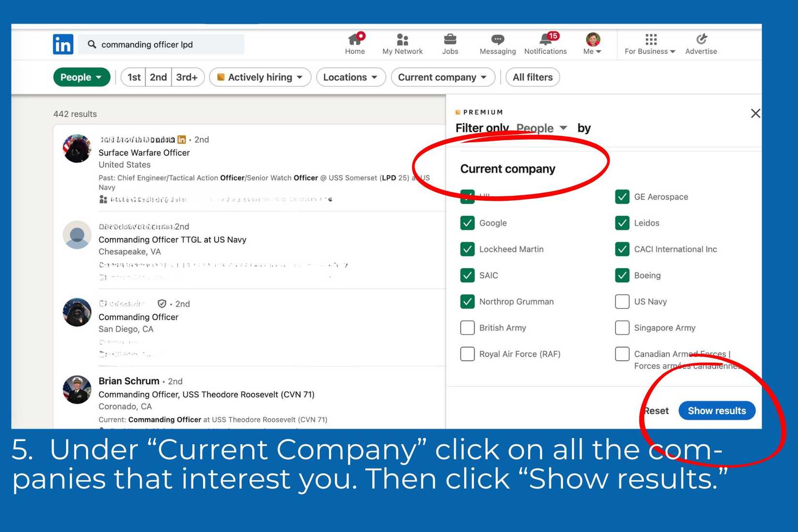Expand the green People filter dropdown
The image size is (798, 532).
pos(81,77)
